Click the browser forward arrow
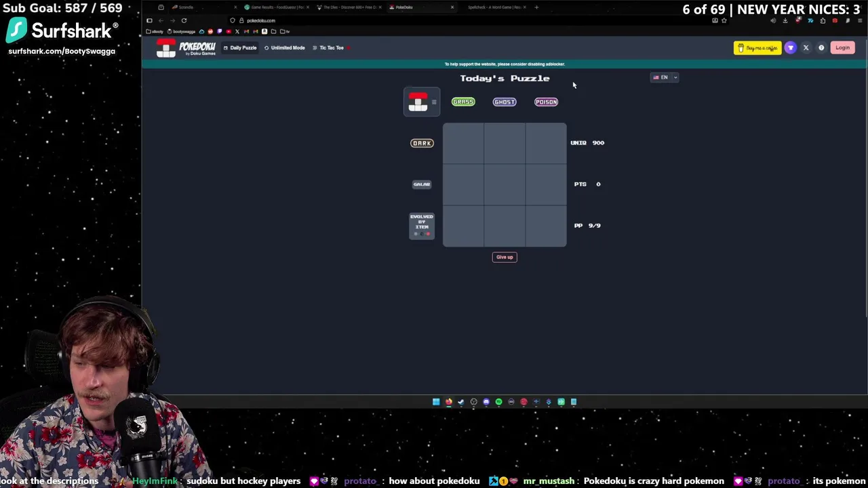The height and width of the screenshot is (488, 868). tap(172, 20)
